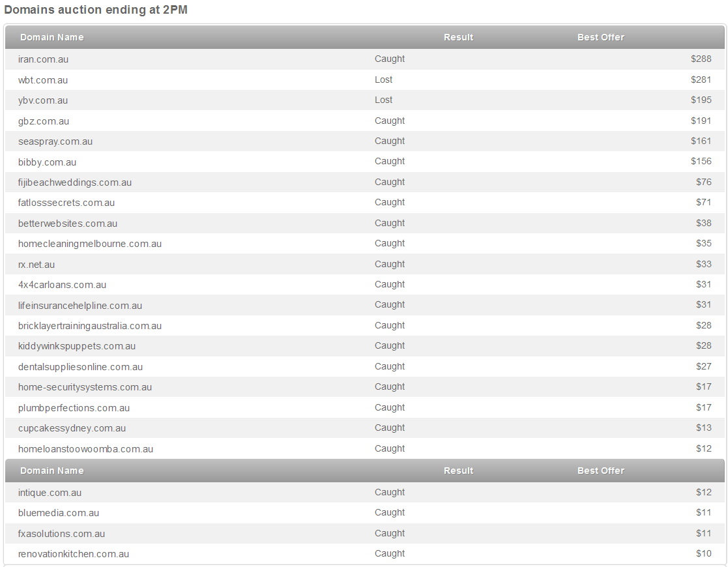Click lifeinsurancehelpline.com.au domain
Screen dimensions: 728x567
(80, 306)
